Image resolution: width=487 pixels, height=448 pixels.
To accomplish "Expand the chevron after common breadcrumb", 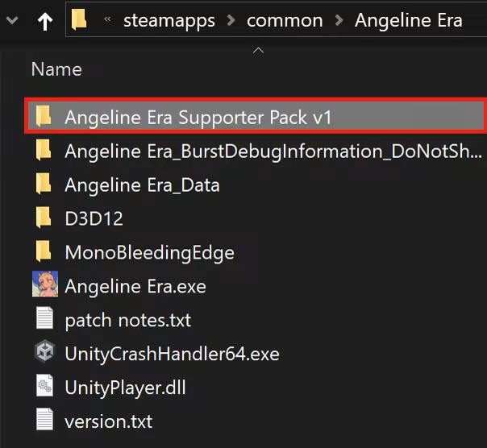I will [339, 21].
